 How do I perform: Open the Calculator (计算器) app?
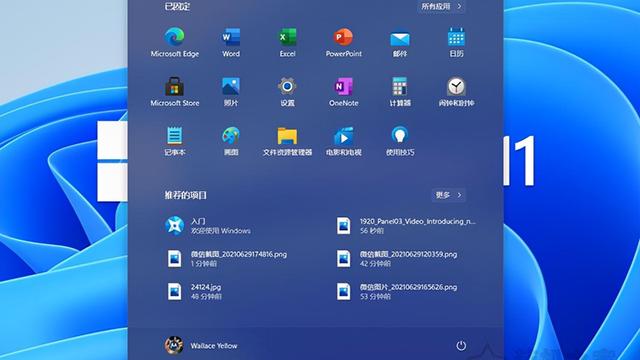(x=400, y=92)
